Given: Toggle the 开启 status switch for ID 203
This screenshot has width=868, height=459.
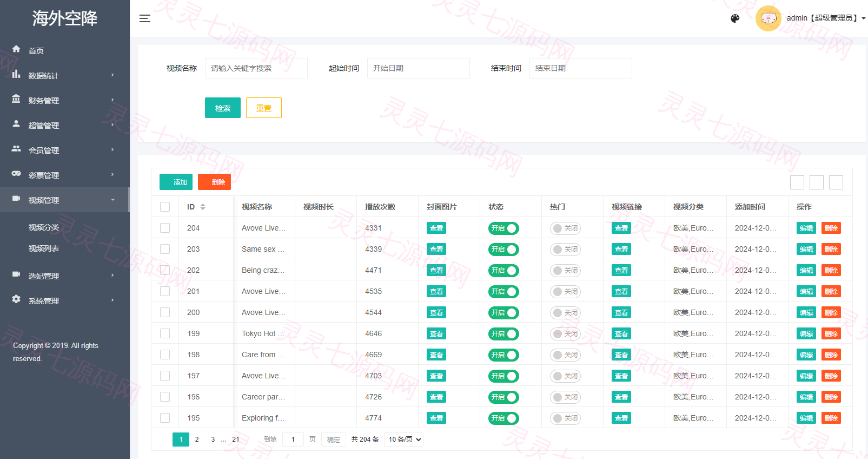Looking at the screenshot, I should (x=503, y=250).
